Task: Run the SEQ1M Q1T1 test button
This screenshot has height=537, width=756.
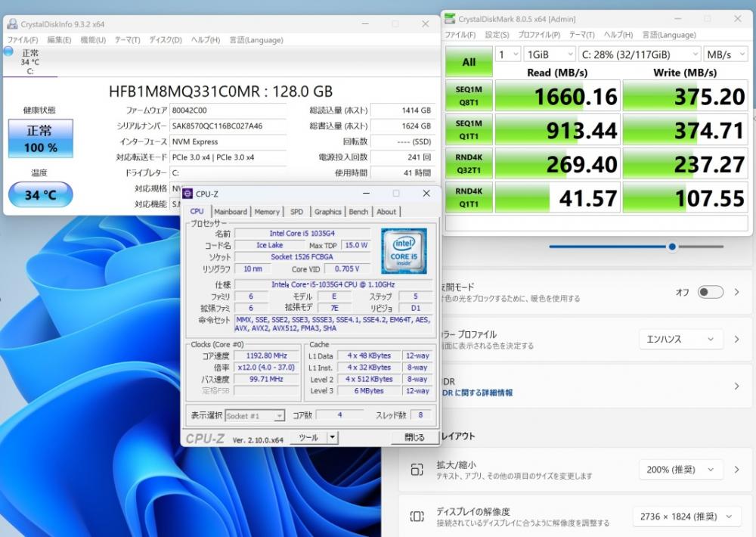Action: coord(469,129)
